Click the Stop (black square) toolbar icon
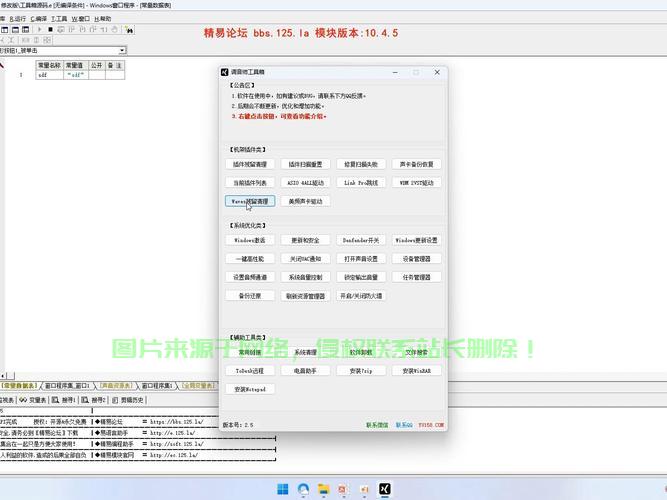667x500 pixels. [x=50, y=29]
